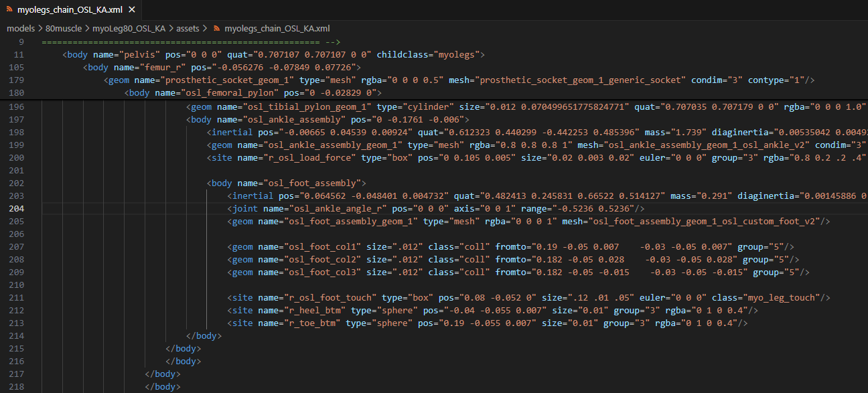Click the XML file icon in the breadcrumb
The image size is (868, 393).
point(216,29)
